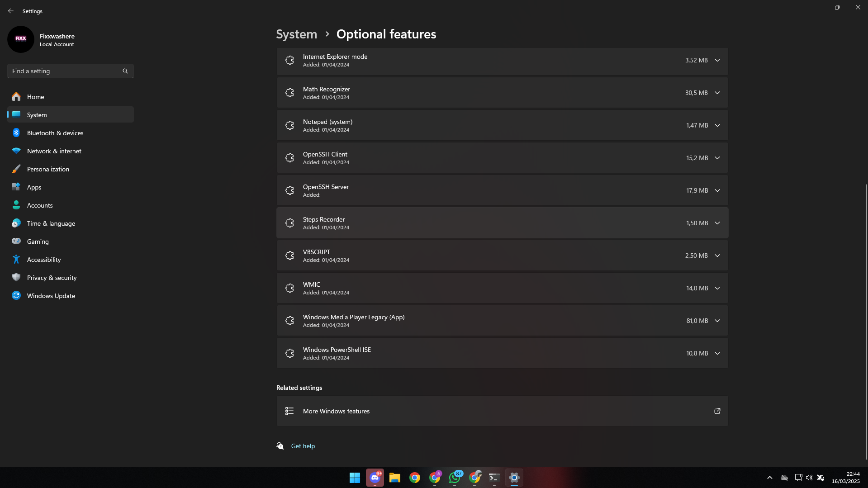Click the Get help link

point(303,446)
